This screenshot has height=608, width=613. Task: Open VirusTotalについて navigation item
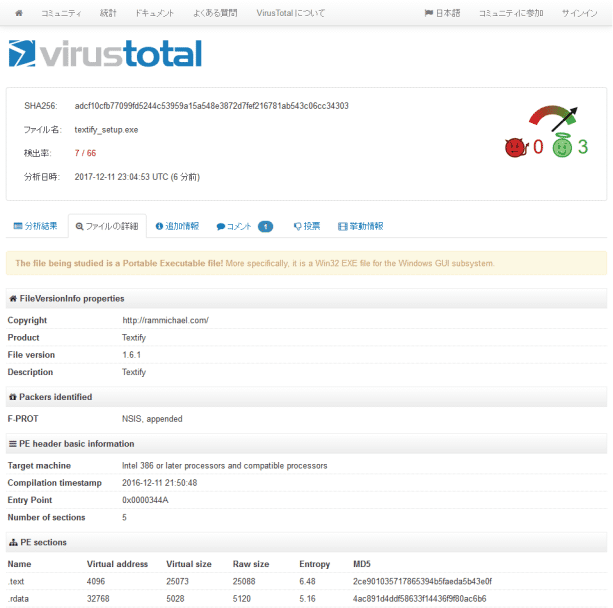(x=290, y=13)
